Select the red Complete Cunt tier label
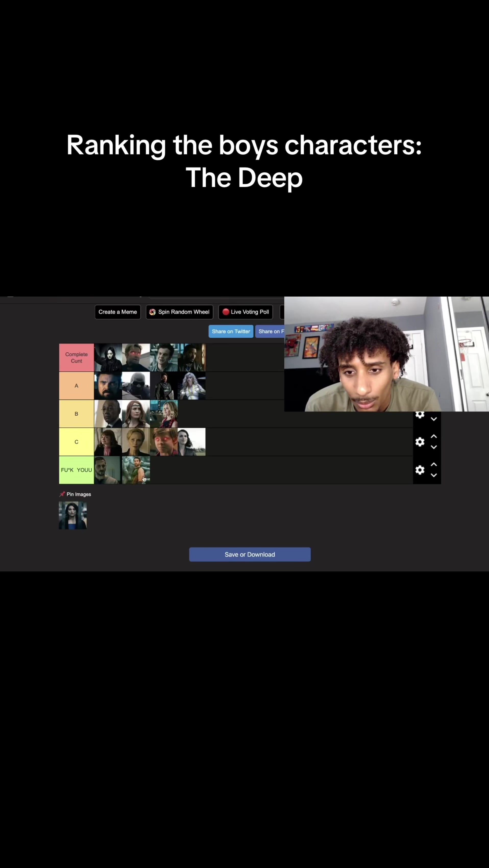 [x=77, y=358]
